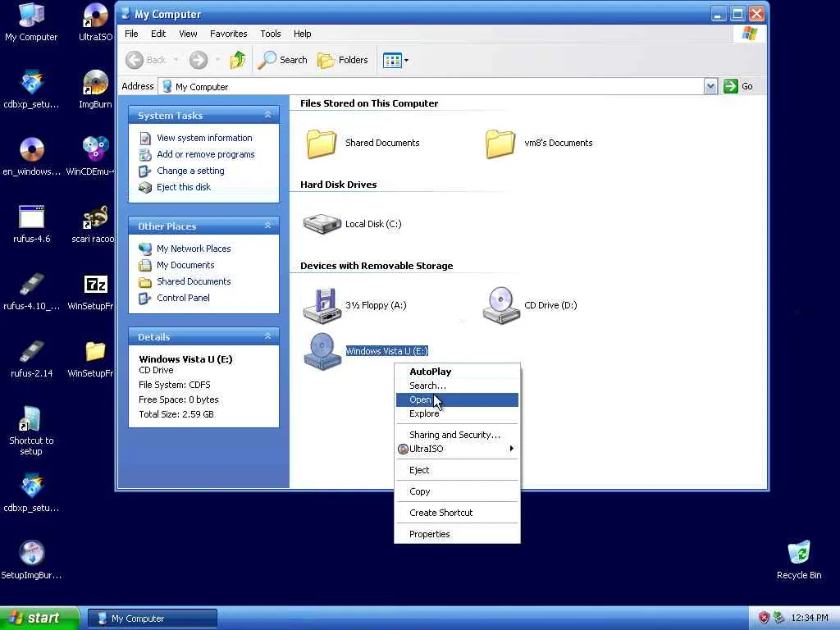The height and width of the screenshot is (630, 840).
Task: Choose Open in the context menu
Action: tap(457, 399)
